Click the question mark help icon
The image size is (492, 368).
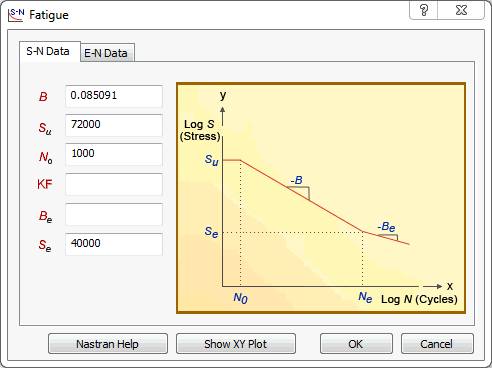(x=424, y=10)
